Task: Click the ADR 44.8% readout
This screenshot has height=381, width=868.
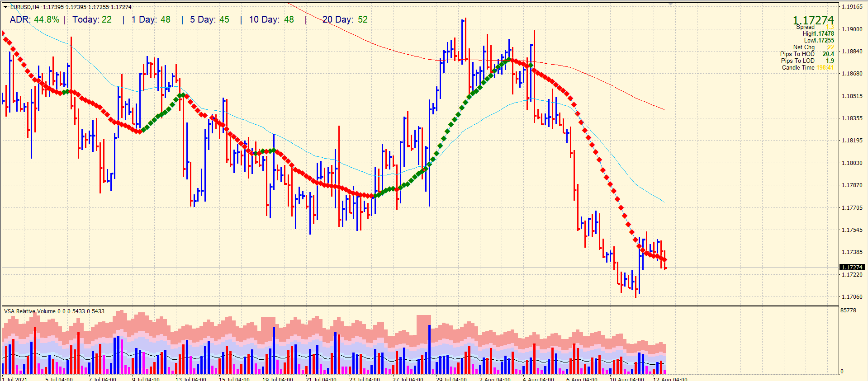Action: pyautogui.click(x=34, y=19)
